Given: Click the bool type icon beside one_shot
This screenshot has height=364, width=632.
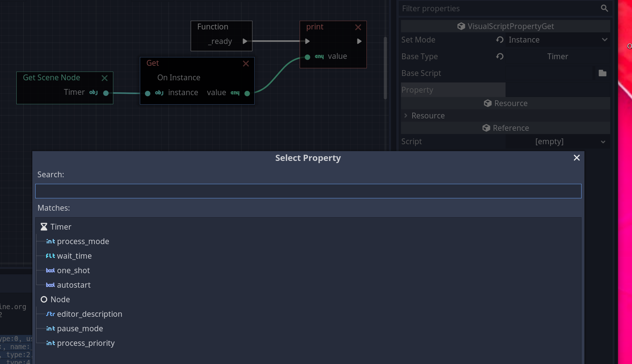Looking at the screenshot, I should click(x=50, y=270).
